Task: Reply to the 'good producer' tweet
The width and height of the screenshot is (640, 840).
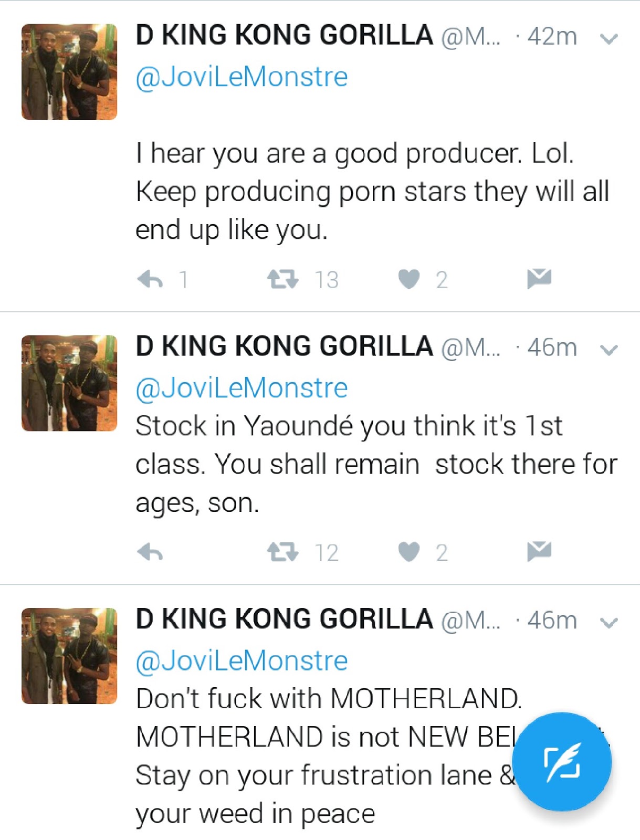Action: (x=151, y=279)
